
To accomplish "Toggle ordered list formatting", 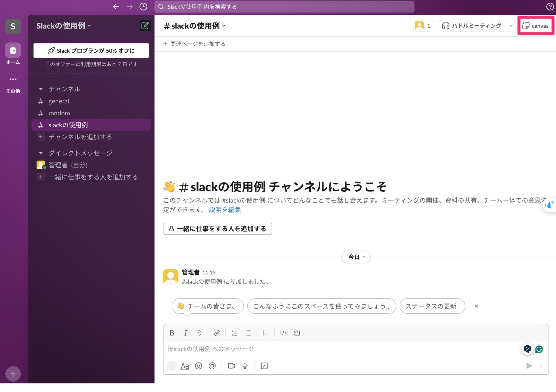I will coord(234,333).
